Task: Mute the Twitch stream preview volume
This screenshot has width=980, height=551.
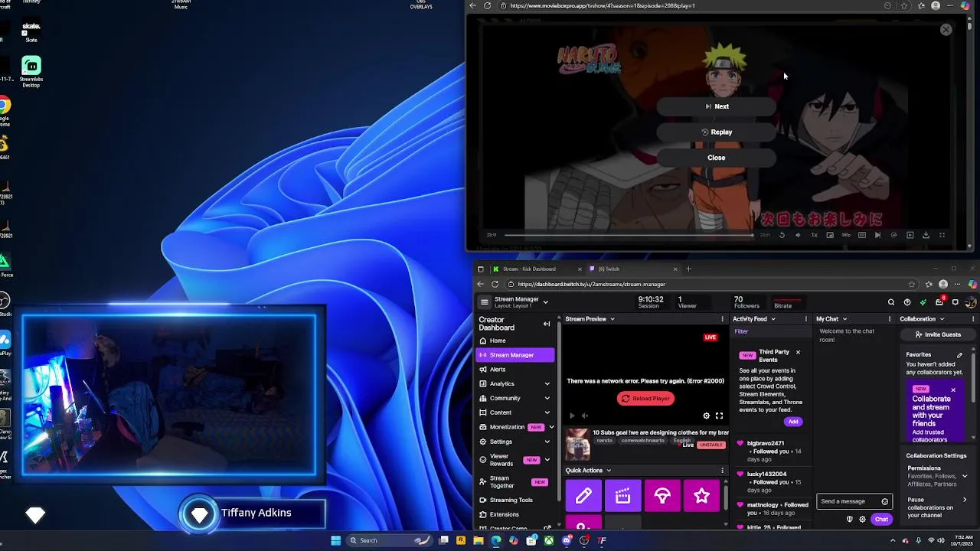Action: [584, 416]
